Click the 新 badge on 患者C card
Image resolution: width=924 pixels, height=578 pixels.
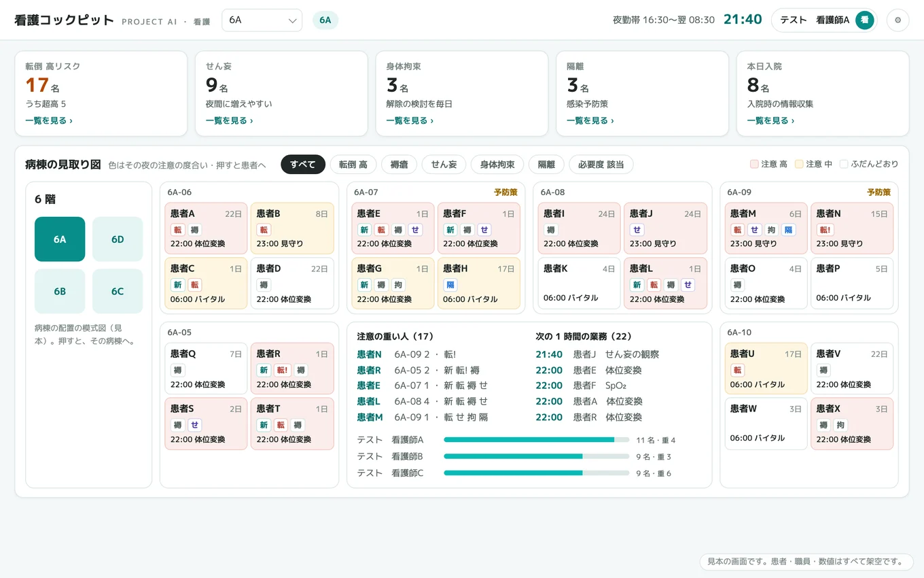pos(177,285)
